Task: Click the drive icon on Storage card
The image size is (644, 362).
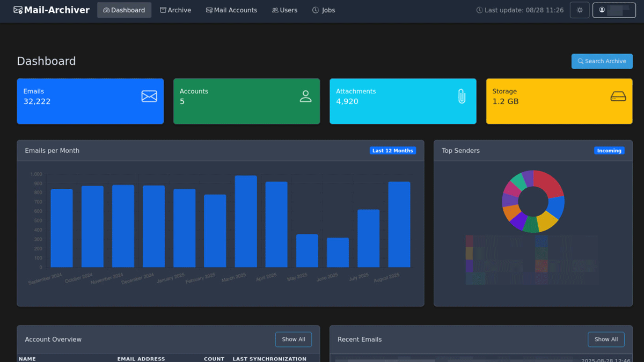Action: [x=618, y=97]
